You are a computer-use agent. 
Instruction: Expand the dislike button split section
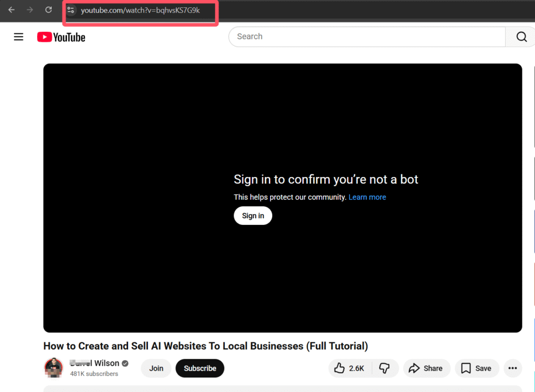[385, 368]
